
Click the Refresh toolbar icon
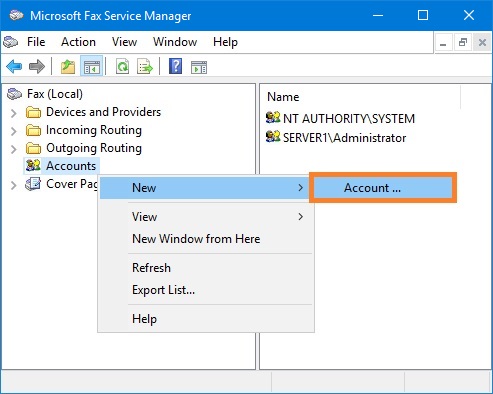click(123, 67)
